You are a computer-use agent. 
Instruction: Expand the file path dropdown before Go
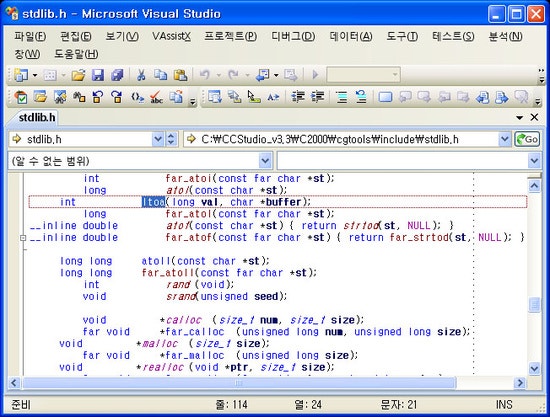tap(504, 139)
